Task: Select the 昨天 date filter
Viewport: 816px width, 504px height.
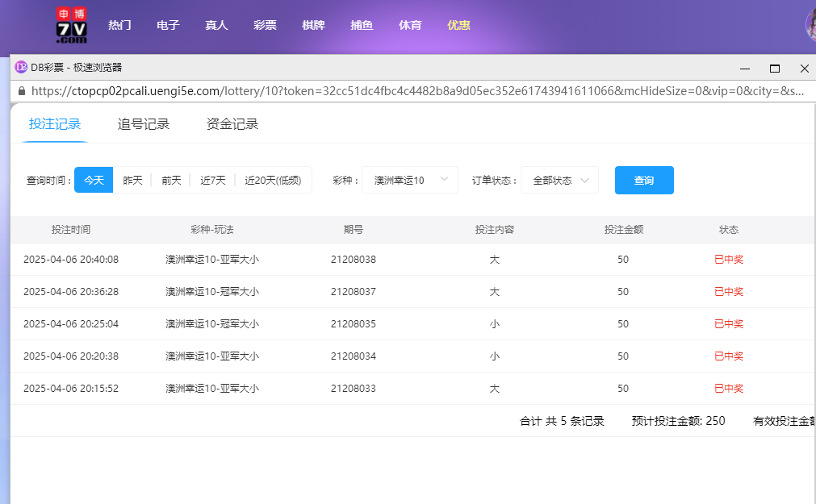Action: click(x=132, y=180)
